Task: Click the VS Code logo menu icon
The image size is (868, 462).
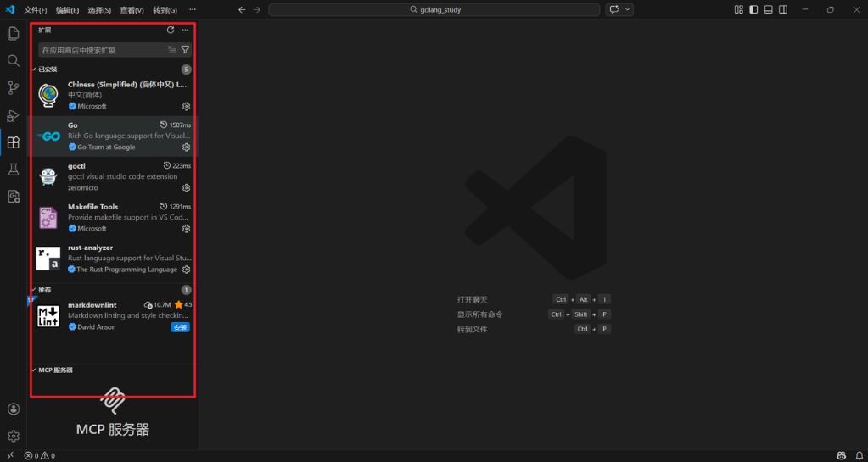Action: [x=10, y=9]
